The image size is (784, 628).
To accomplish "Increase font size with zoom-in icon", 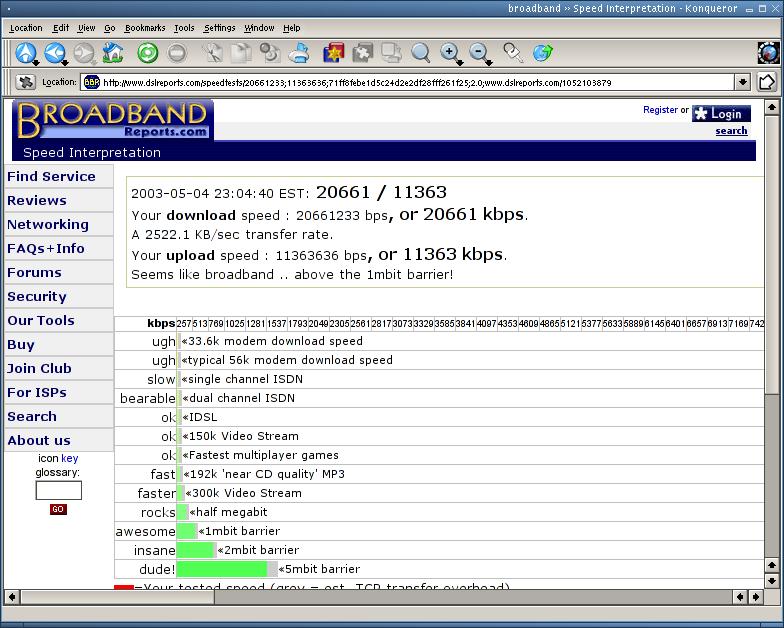I will 450,52.
